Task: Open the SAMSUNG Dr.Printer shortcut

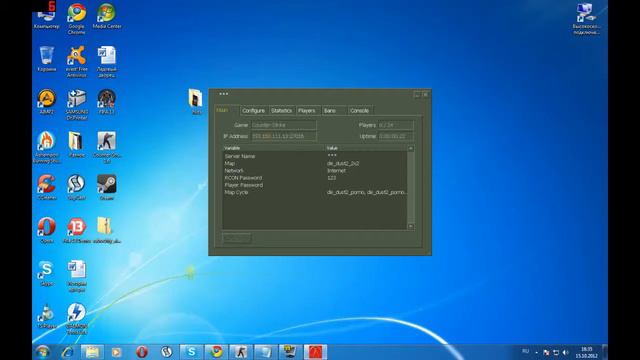Action: (x=77, y=104)
